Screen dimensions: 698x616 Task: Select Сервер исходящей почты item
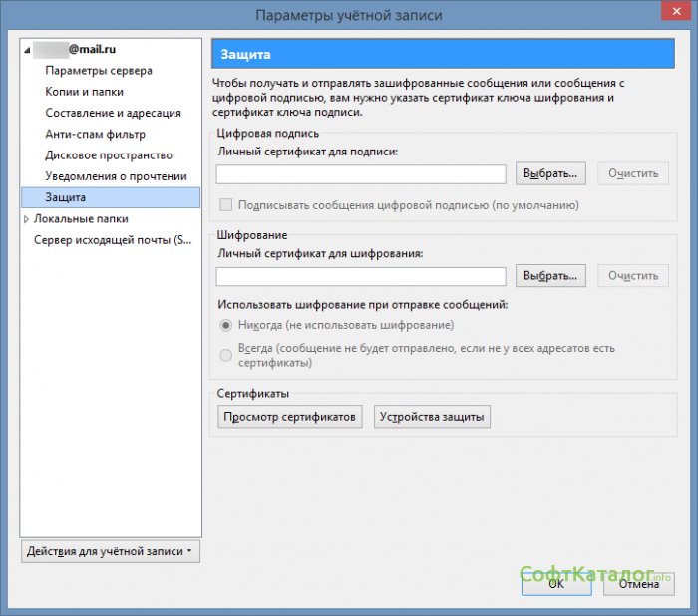coord(111,240)
